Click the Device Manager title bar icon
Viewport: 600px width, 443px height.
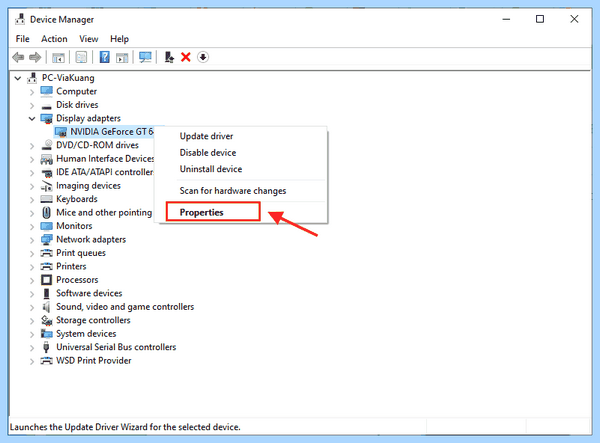pyautogui.click(x=20, y=19)
